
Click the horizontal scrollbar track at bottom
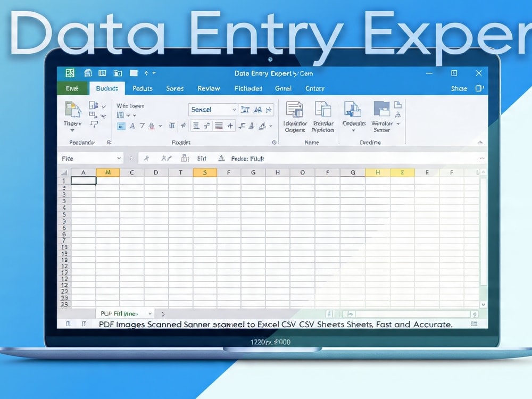pyautogui.click(x=412, y=314)
